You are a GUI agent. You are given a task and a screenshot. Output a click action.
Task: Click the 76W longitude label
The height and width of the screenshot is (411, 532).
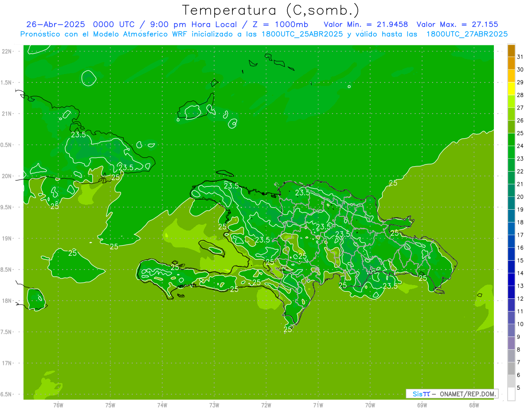click(58, 405)
